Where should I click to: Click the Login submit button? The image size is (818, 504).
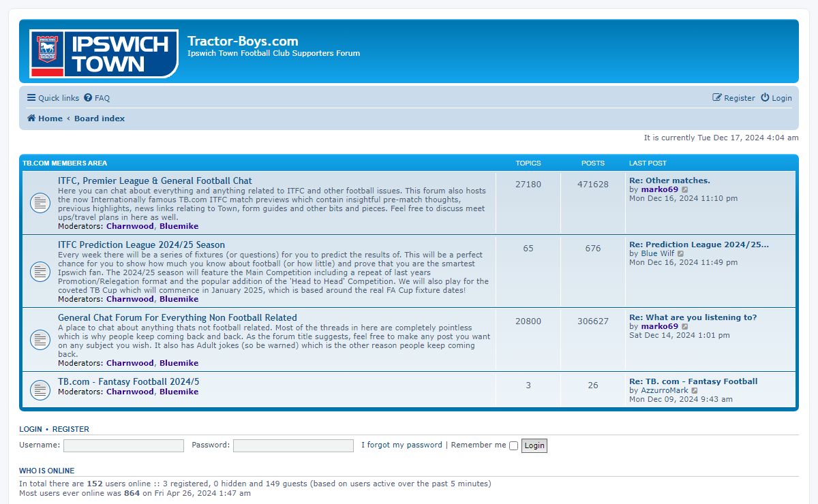tap(534, 445)
